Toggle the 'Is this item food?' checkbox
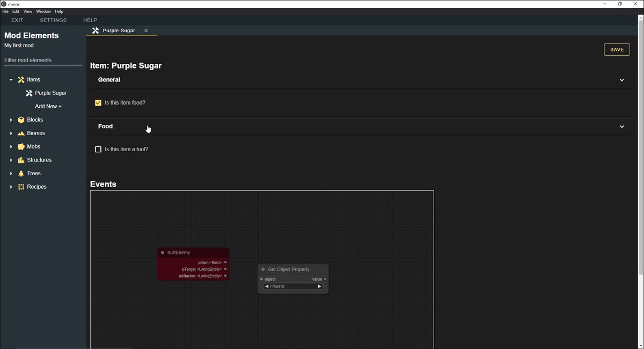 point(98,103)
